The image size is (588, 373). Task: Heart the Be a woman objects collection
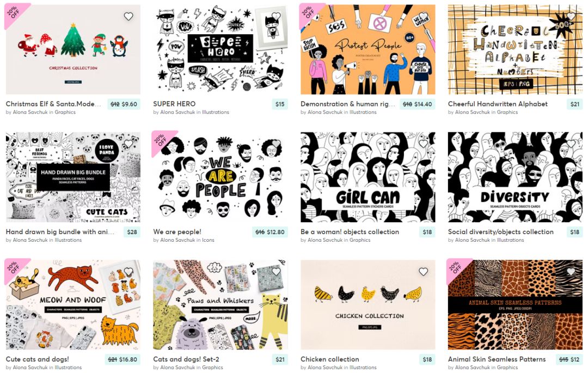[x=424, y=144]
